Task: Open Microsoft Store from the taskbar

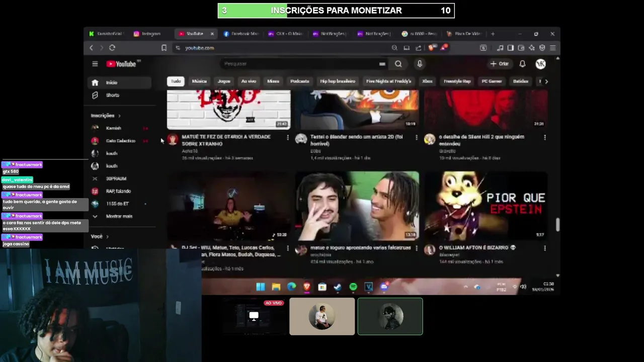Action: [x=322, y=287]
